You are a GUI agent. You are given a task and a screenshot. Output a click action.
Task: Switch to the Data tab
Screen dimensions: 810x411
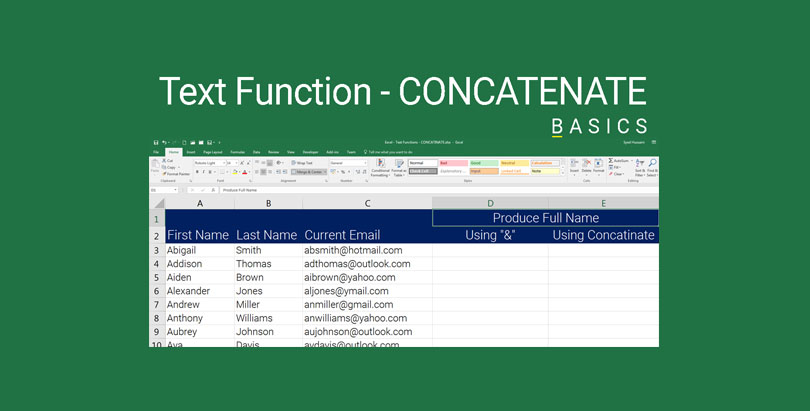[256, 152]
